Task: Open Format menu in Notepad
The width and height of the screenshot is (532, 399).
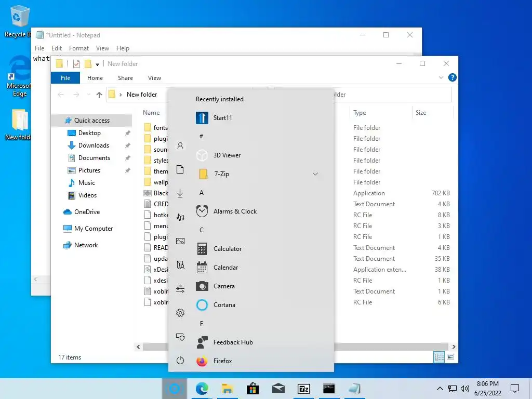Action: coord(79,48)
